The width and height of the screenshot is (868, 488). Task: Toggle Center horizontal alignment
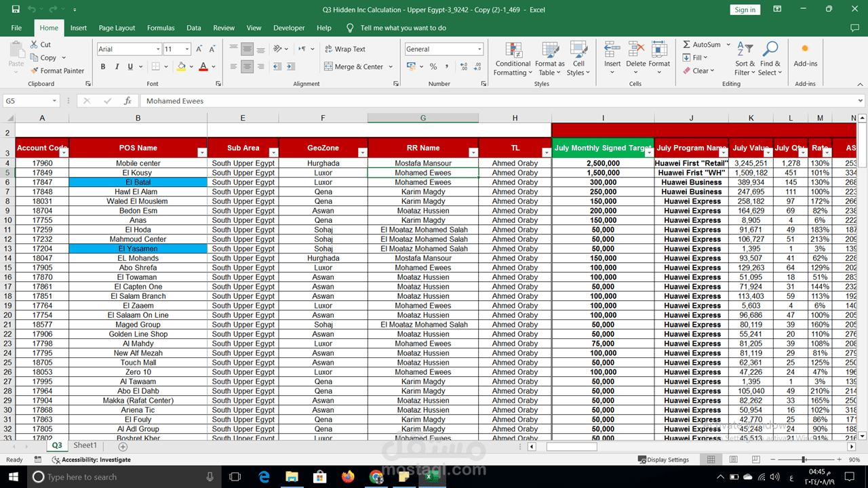click(248, 66)
